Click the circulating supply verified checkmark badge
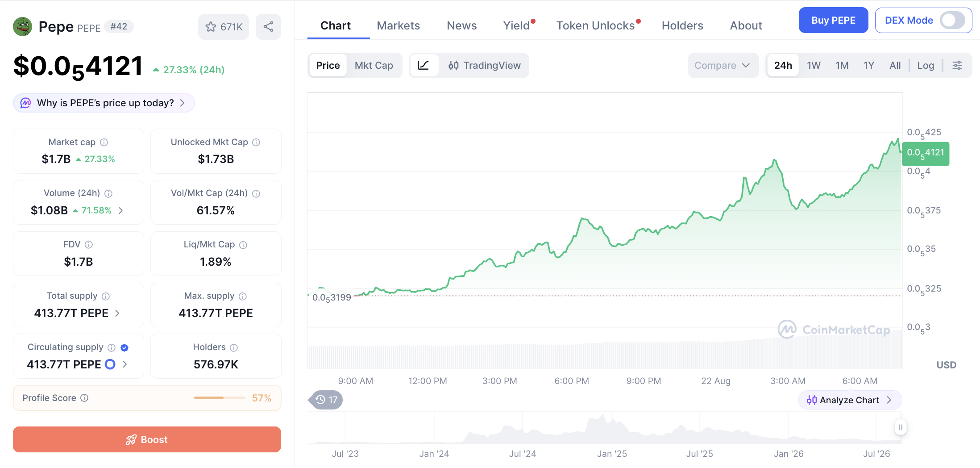The height and width of the screenshot is (468, 980). pos(125,347)
